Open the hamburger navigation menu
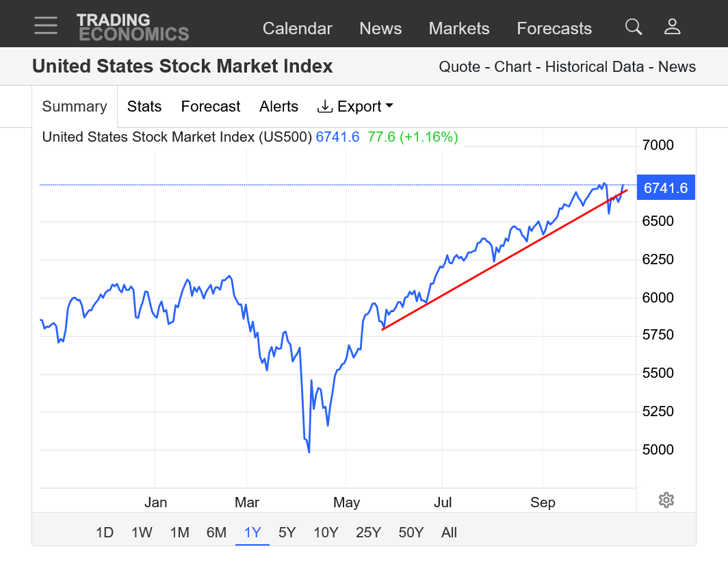Screen dimensions: 728x562 [x=46, y=25]
